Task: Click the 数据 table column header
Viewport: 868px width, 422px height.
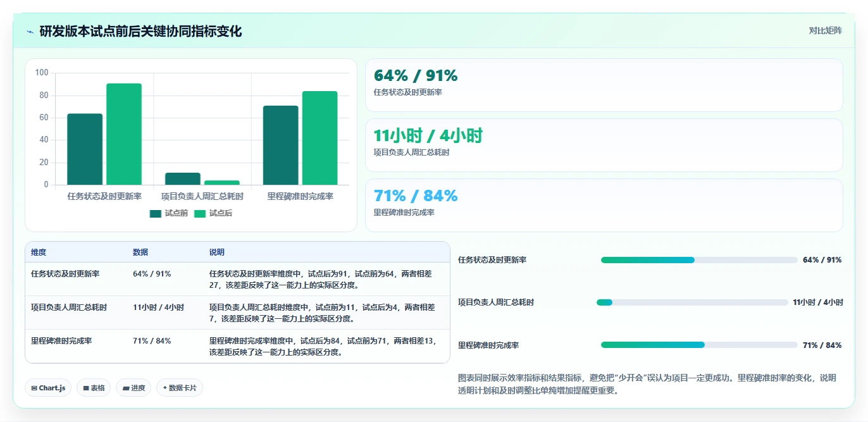Action: tap(140, 252)
